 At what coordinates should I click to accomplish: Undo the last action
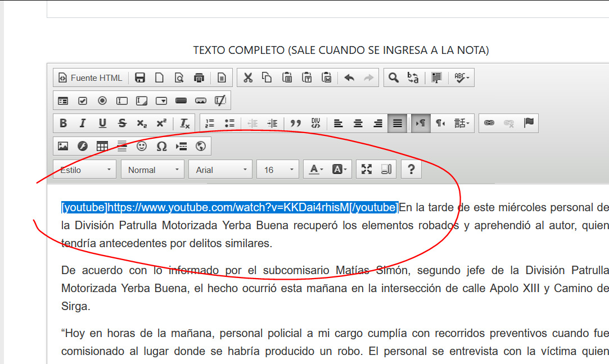[x=349, y=78]
